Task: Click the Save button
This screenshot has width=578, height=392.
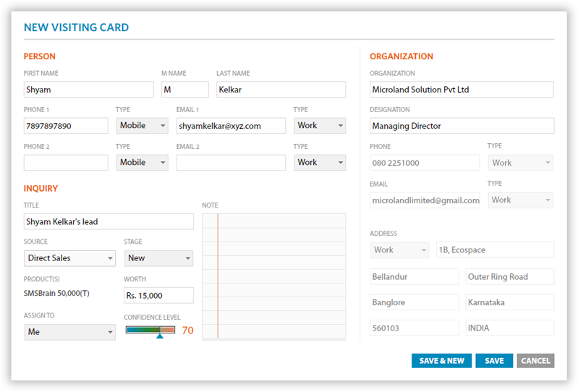Action: pos(494,361)
